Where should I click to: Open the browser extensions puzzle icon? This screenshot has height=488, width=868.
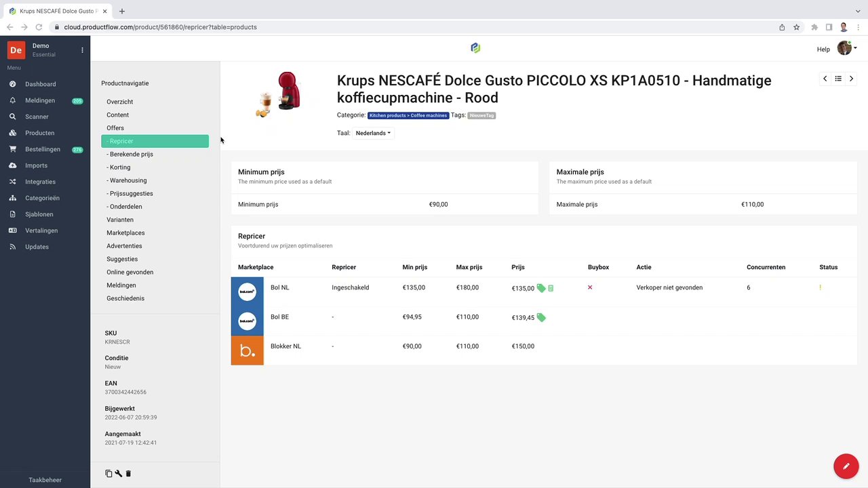814,27
